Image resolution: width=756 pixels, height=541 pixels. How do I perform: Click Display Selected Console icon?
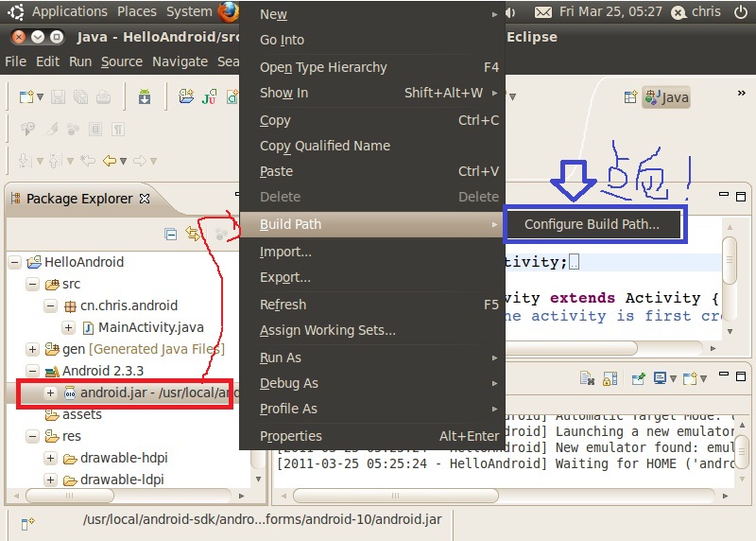pyautogui.click(x=660, y=378)
